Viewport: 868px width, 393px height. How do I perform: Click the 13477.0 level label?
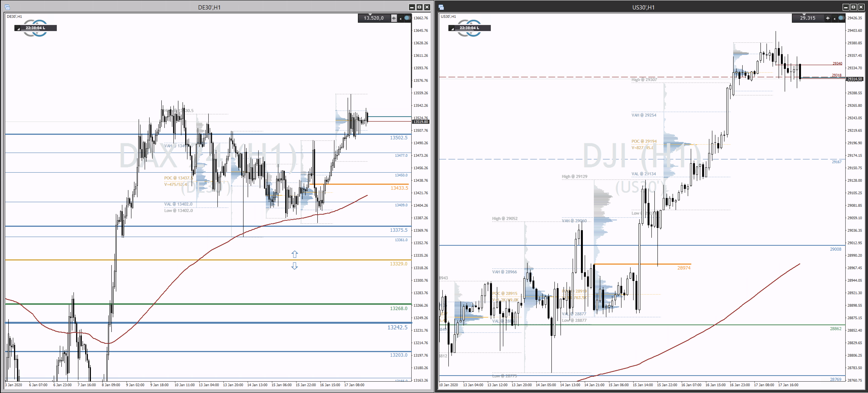point(401,156)
